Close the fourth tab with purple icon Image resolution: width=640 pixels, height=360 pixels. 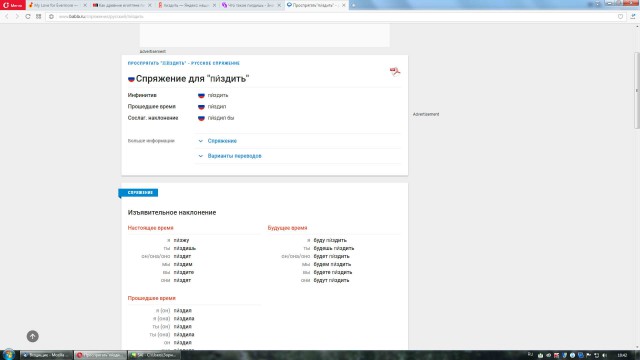pyautogui.click(x=279, y=5)
